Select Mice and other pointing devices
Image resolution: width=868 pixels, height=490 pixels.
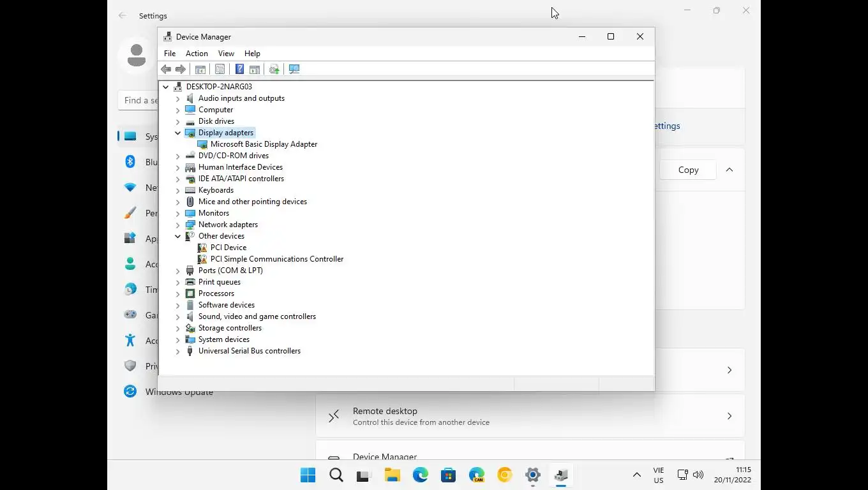click(x=252, y=202)
